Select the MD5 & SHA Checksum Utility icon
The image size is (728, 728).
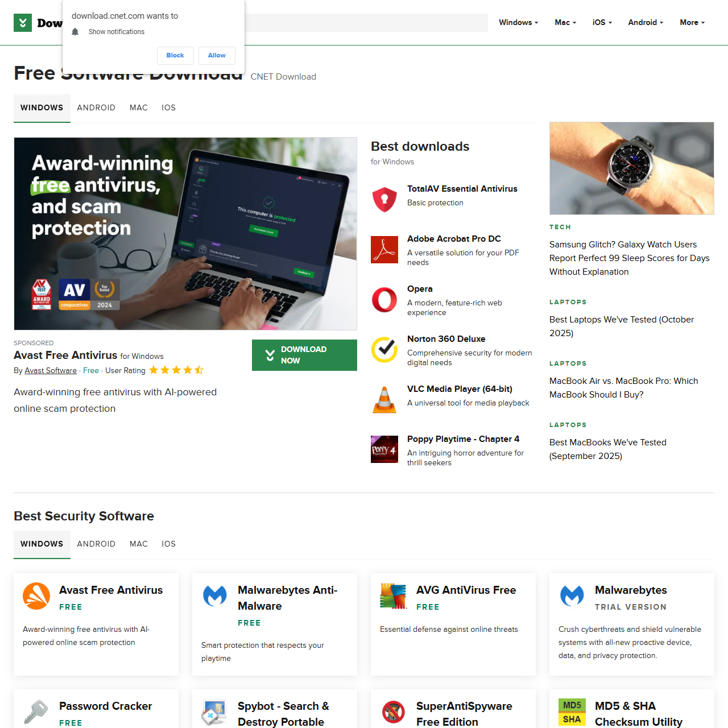click(572, 712)
